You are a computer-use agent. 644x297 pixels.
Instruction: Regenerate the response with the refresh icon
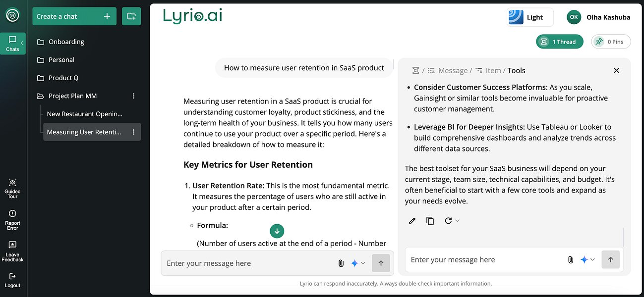pyautogui.click(x=449, y=221)
